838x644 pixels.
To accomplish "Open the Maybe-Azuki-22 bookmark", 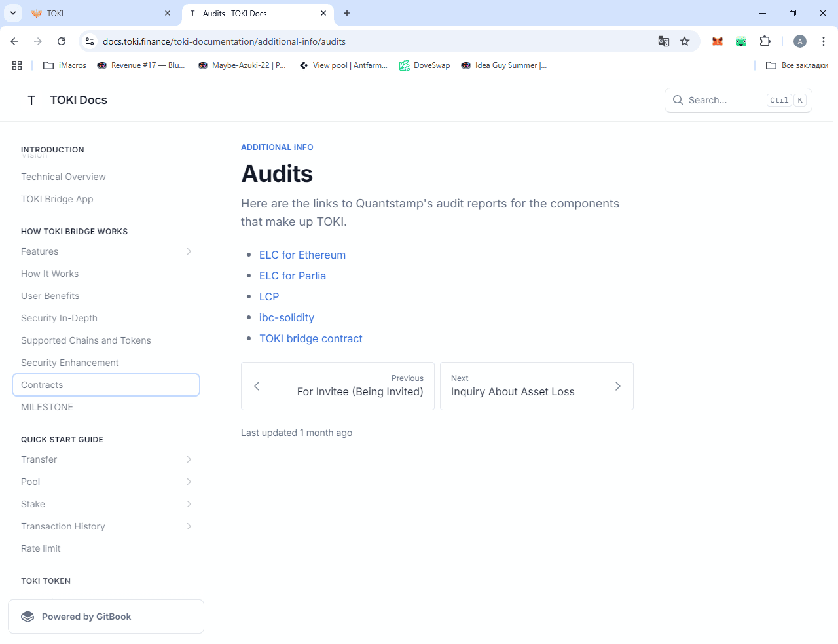I will point(242,65).
